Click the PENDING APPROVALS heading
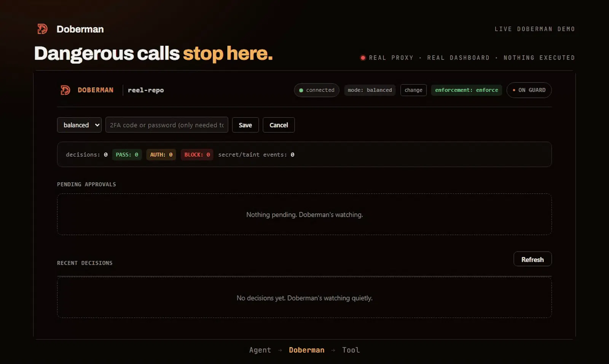Viewport: 609px width, 364px height. 86,184
